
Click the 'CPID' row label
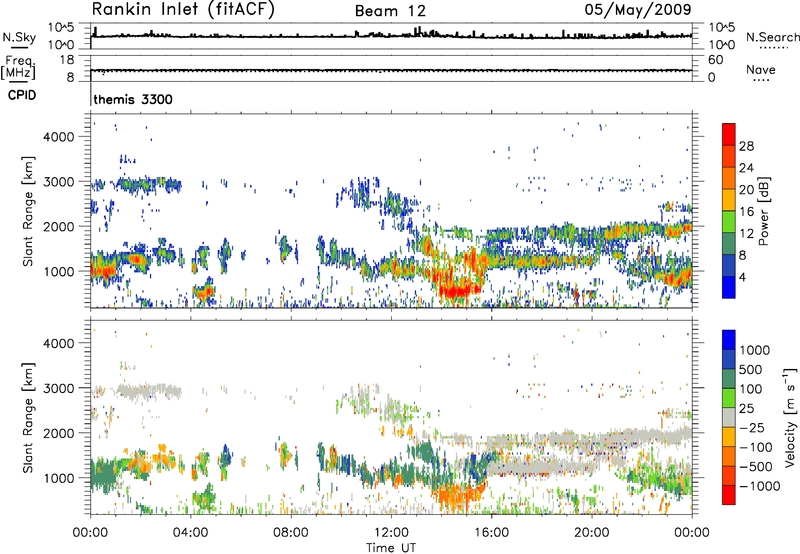(22, 95)
